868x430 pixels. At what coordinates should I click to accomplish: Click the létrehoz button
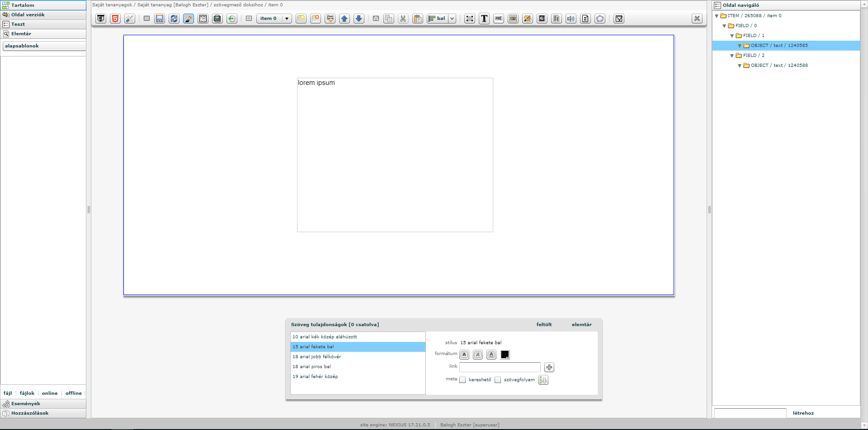tap(803, 413)
